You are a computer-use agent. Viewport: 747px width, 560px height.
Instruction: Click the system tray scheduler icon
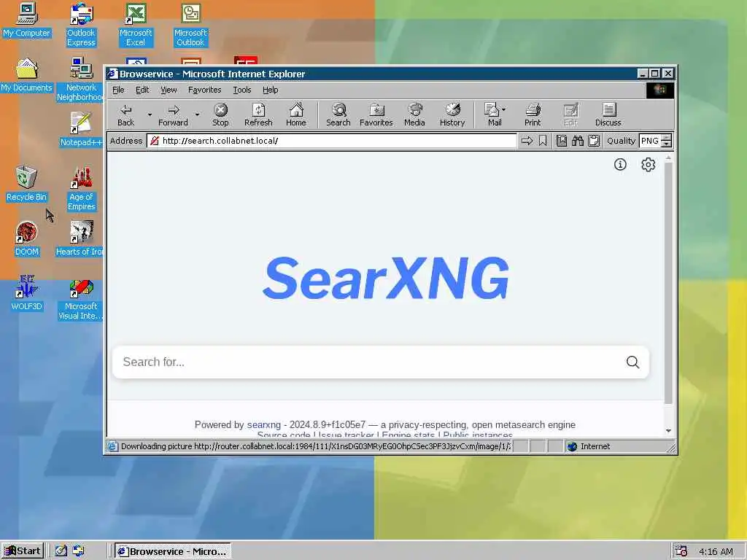[681, 551]
